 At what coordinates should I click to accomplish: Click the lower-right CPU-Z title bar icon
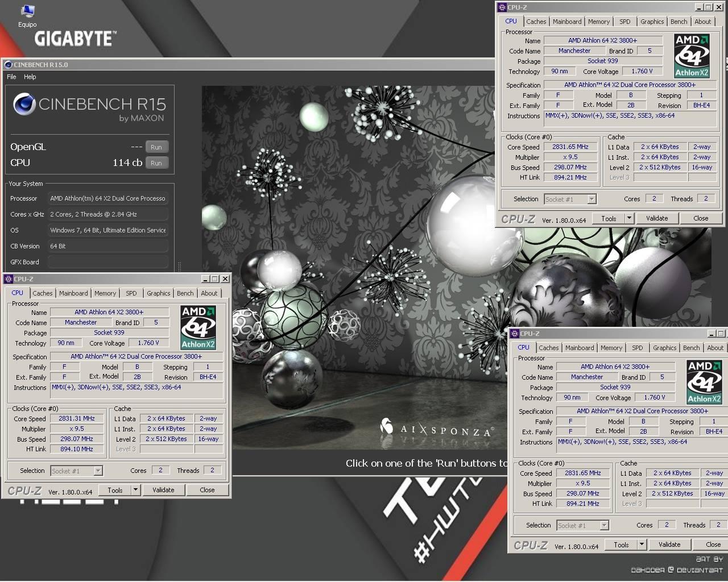click(x=515, y=334)
